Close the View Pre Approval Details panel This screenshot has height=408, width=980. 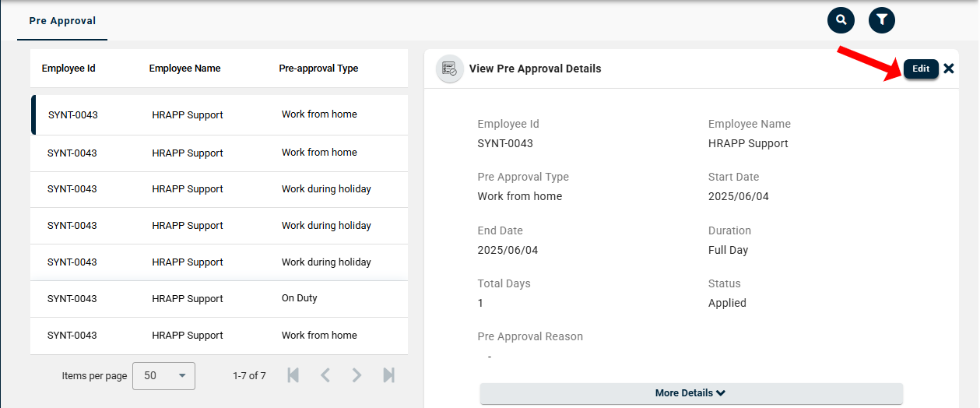(949, 69)
